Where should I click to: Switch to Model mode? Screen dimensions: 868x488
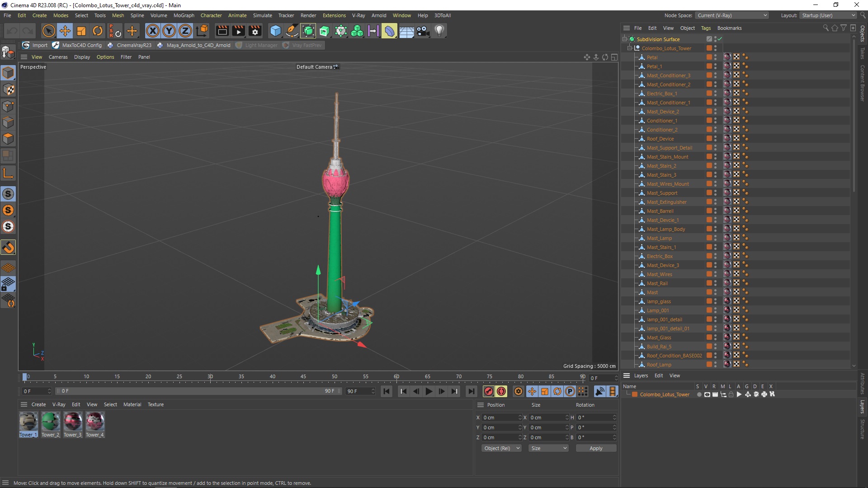(x=8, y=73)
